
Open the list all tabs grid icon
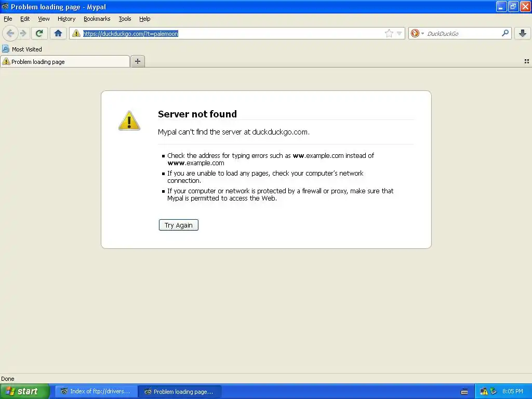click(x=527, y=61)
